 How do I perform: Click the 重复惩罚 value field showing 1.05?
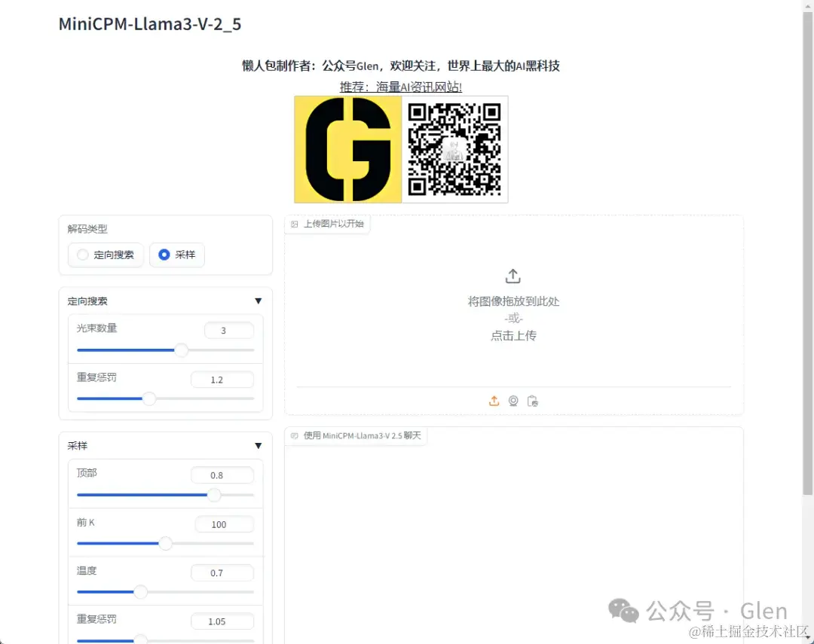222,621
